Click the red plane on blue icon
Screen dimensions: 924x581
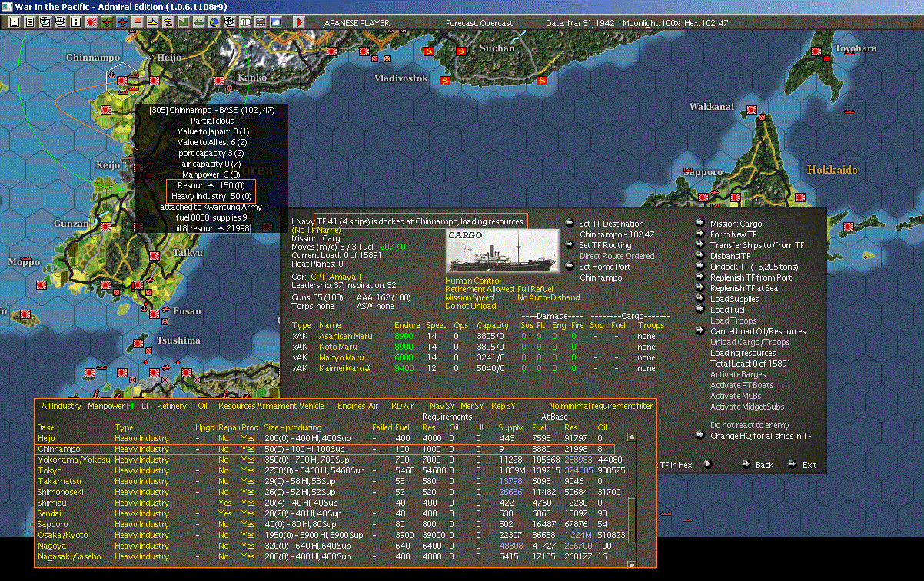tap(122, 22)
